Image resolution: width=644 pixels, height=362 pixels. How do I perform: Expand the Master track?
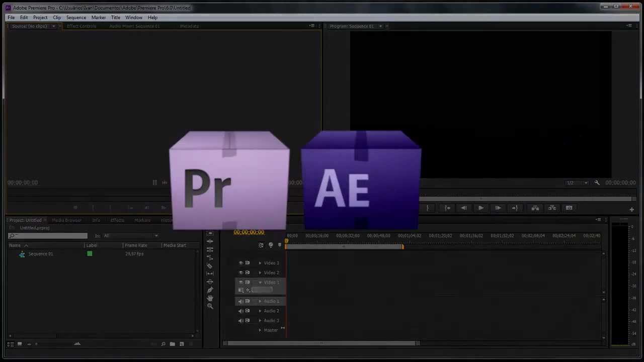(260, 330)
